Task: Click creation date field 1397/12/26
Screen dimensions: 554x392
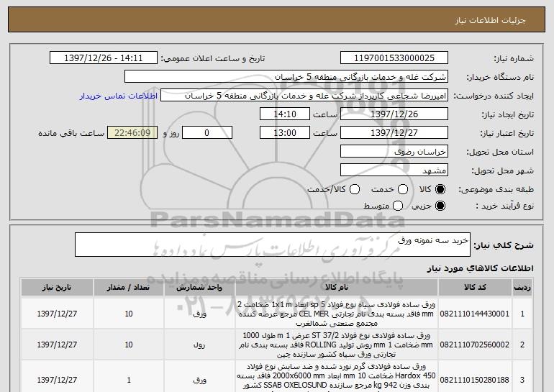Action: point(394,114)
